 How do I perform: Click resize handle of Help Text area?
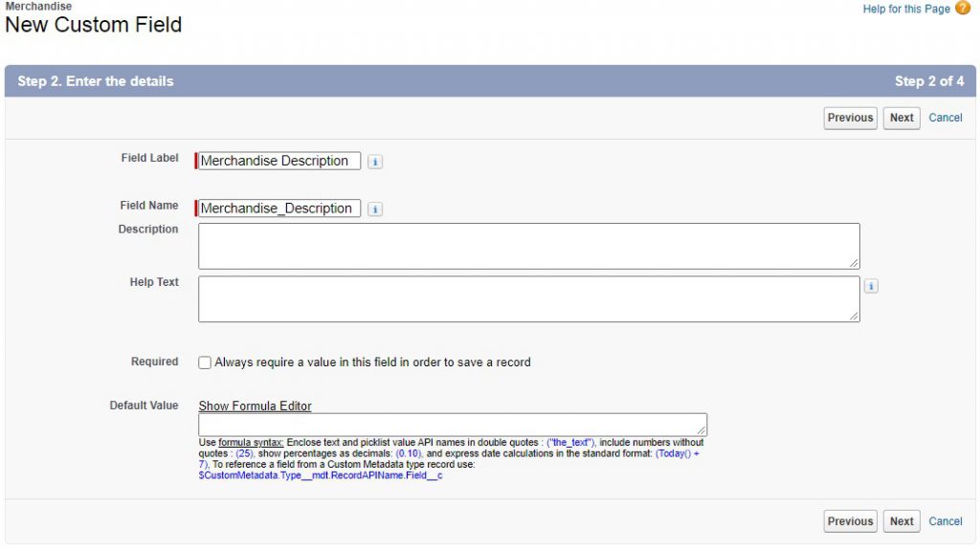[854, 316]
